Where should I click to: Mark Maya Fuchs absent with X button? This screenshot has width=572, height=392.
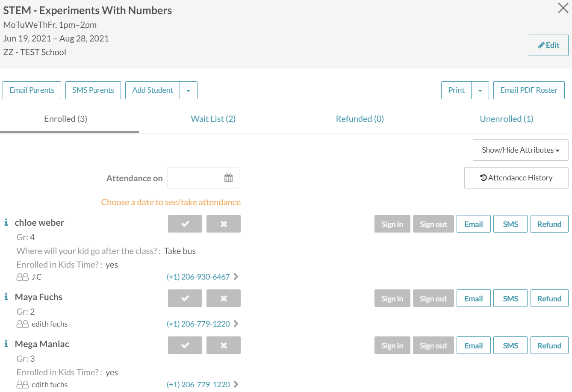point(223,298)
